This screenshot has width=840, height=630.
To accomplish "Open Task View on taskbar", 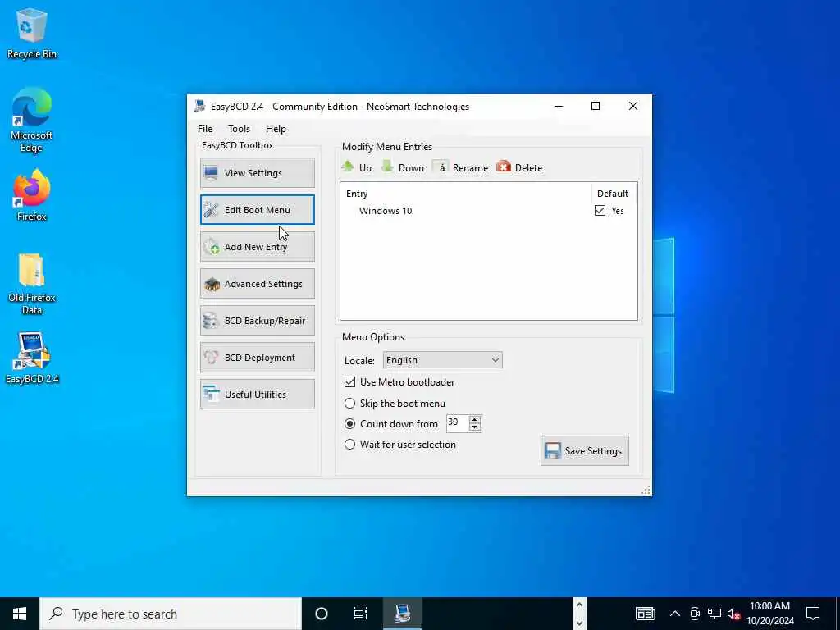I will pyautogui.click(x=361, y=614).
